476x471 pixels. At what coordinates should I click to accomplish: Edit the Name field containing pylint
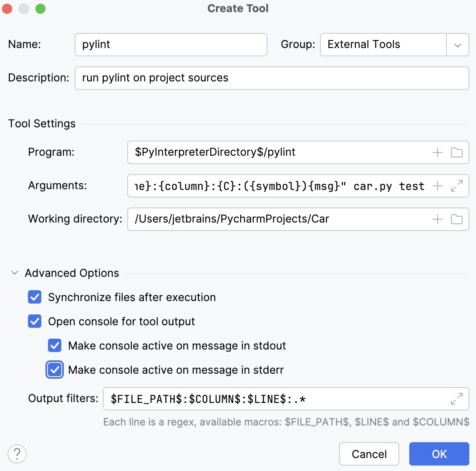pos(170,45)
